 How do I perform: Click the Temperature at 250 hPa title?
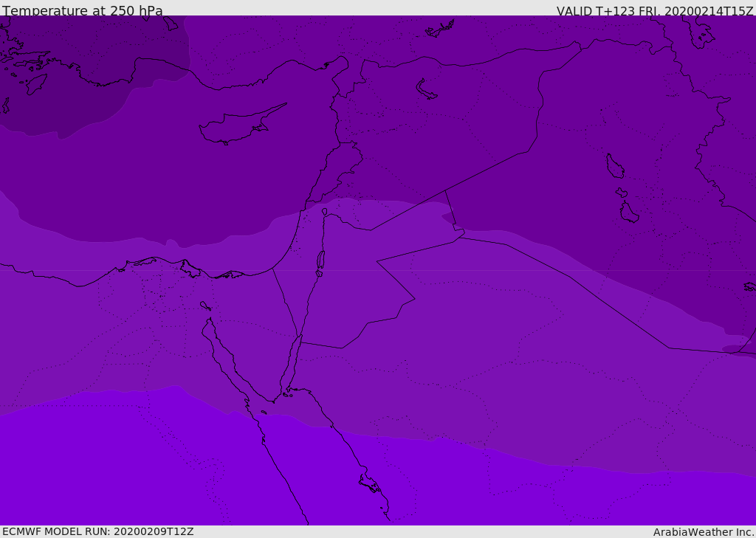tap(83, 11)
